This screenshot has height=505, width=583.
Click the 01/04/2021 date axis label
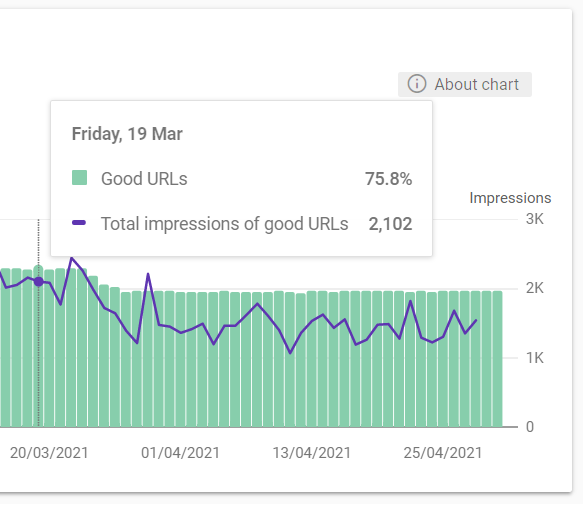[x=180, y=453]
